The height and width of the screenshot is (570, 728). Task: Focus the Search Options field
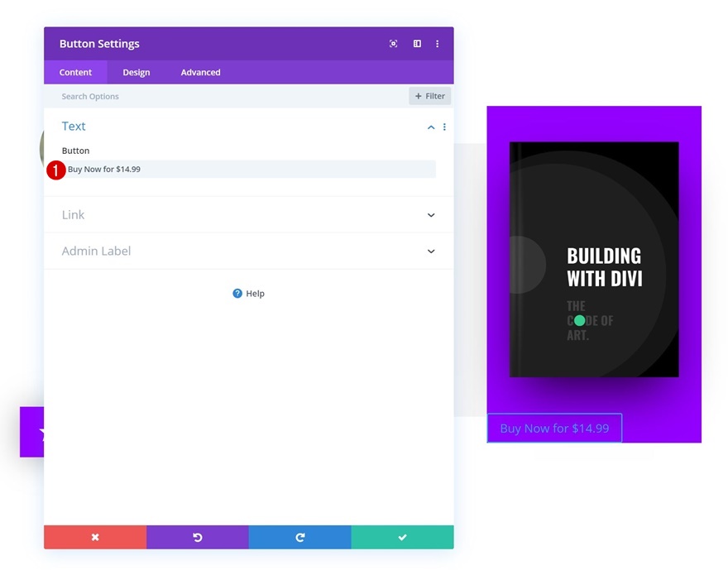pos(226,97)
